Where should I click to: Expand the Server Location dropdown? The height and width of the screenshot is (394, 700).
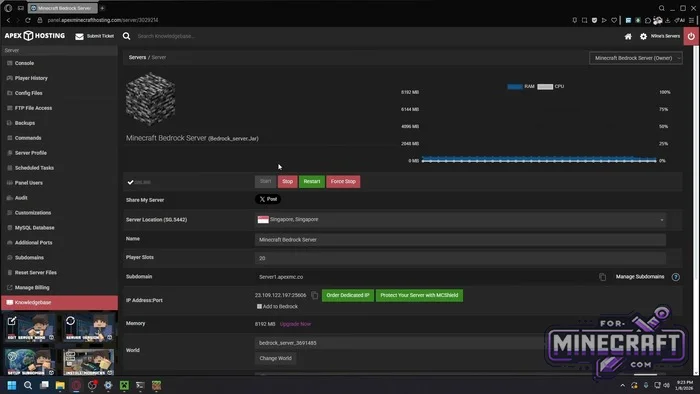click(x=460, y=220)
